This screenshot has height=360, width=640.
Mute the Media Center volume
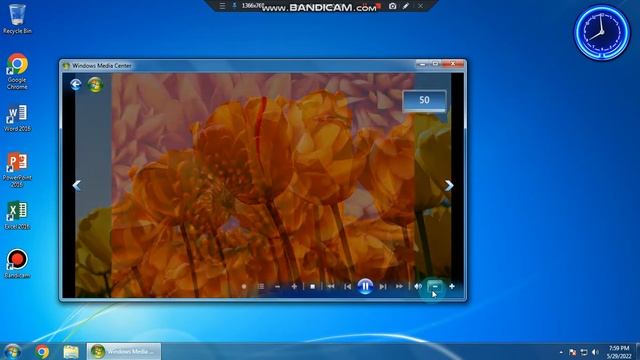[418, 287]
